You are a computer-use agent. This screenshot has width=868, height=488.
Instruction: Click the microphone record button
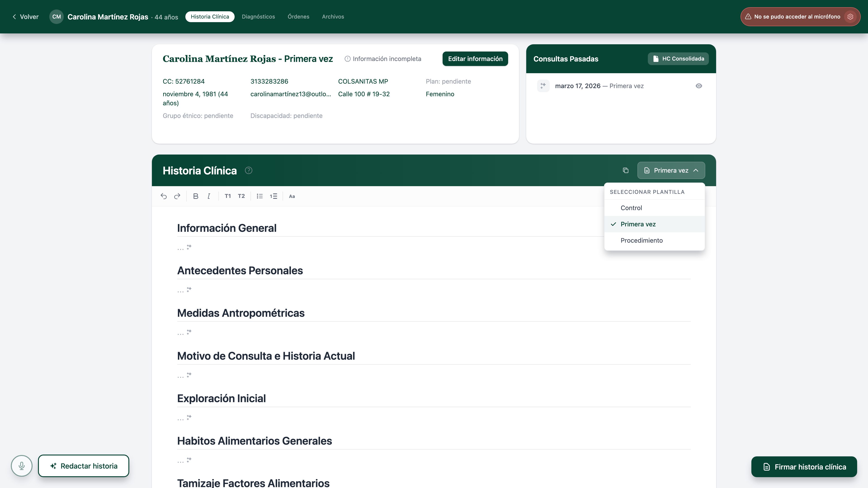[21, 466]
